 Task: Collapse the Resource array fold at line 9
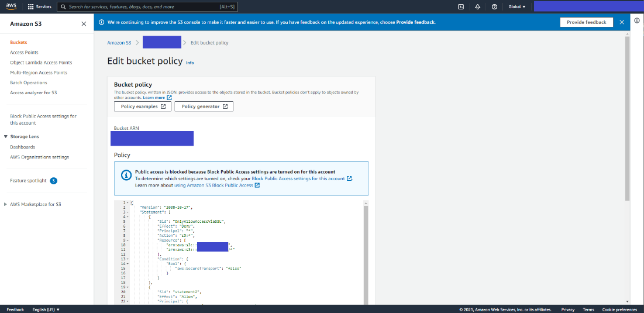pos(128,240)
